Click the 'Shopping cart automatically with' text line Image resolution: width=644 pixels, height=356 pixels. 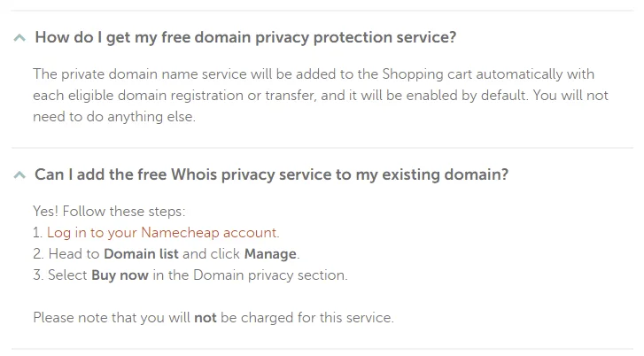point(488,74)
